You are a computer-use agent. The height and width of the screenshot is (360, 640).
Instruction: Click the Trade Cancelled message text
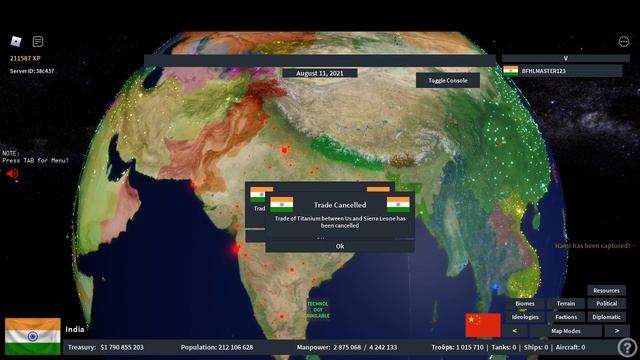(340, 222)
